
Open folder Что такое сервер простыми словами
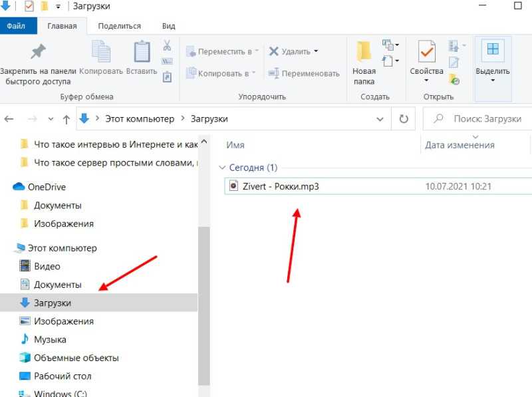[x=108, y=163]
